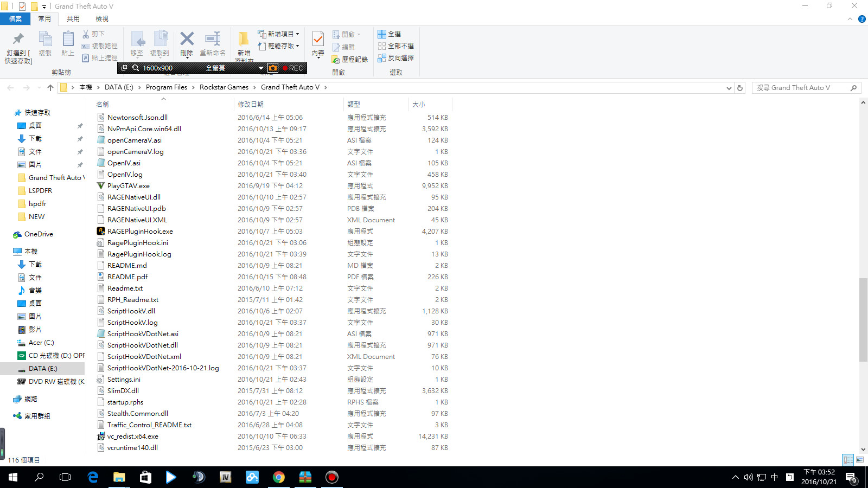Screen dimensions: 868x488
Task: Click 貼上捷徑 paste shortcut
Action: [99, 58]
